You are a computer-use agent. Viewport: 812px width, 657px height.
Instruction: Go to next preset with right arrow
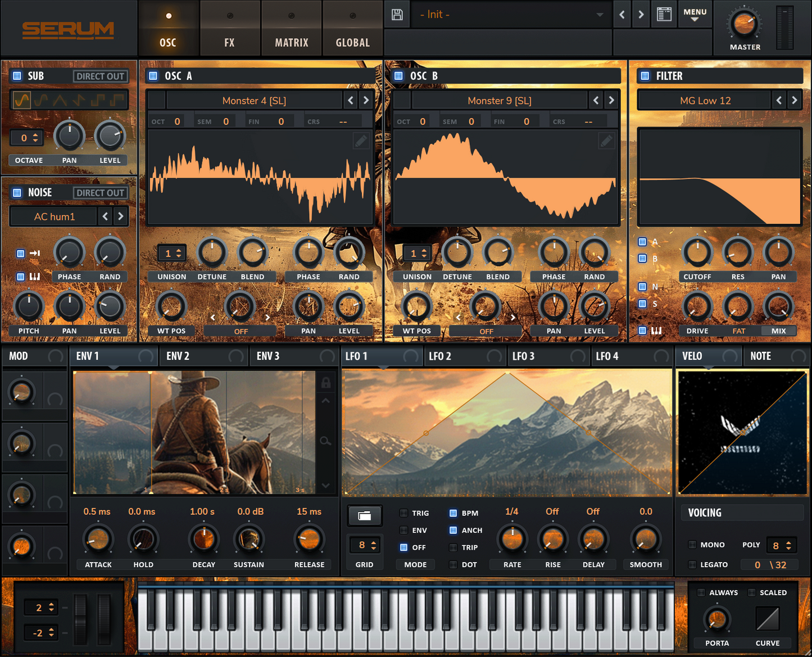point(641,15)
